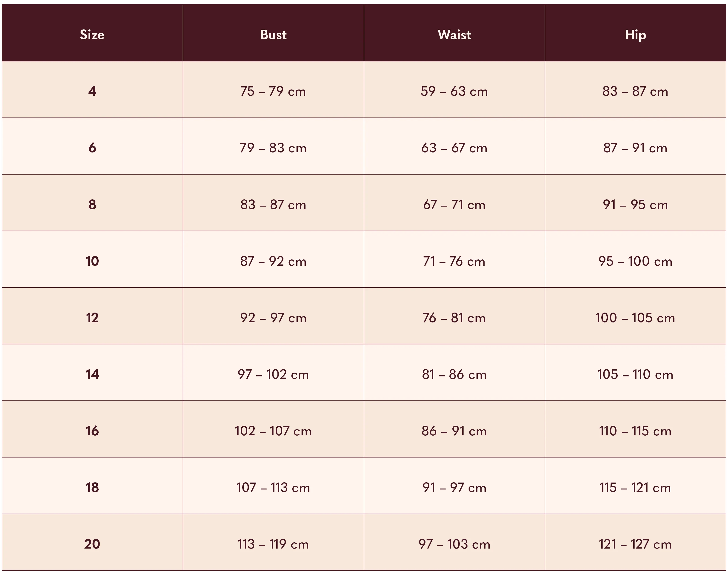Click the size 4 row label
728x575 pixels.
pos(92,91)
